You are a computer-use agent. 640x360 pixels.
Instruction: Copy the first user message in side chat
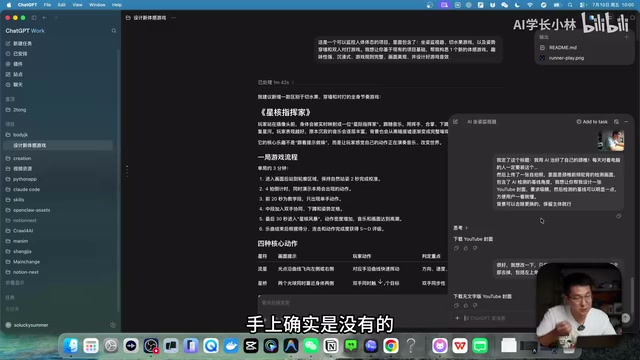(619, 216)
